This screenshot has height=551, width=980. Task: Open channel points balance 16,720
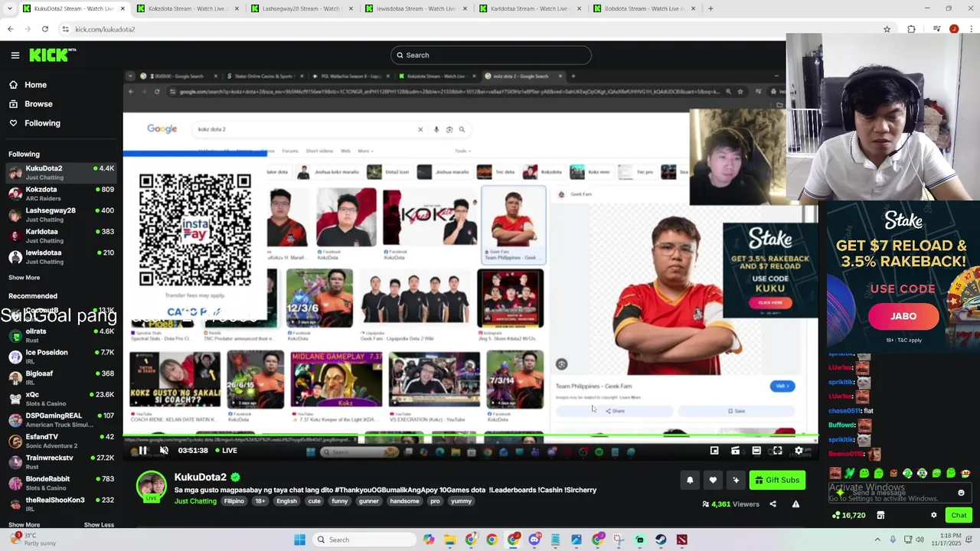pyautogui.click(x=848, y=515)
